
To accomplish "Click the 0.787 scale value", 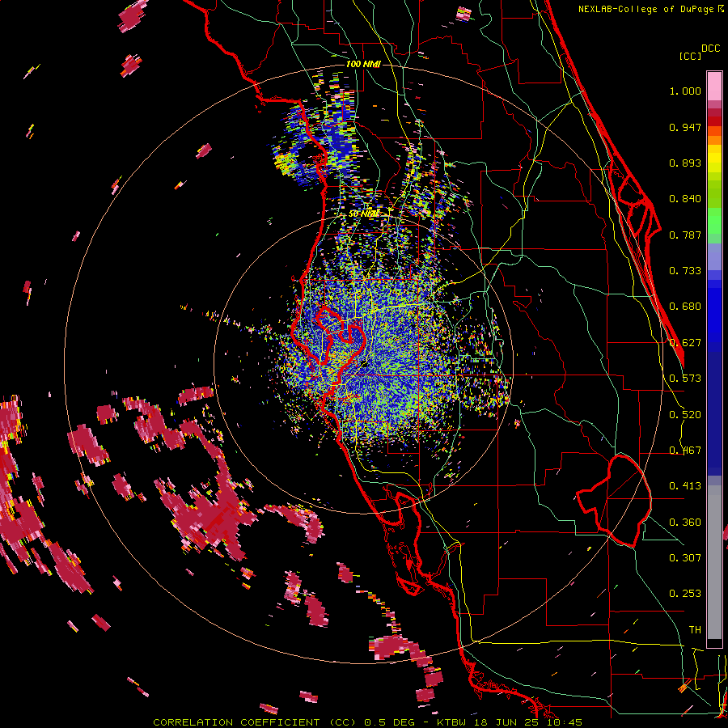I will coord(685,235).
